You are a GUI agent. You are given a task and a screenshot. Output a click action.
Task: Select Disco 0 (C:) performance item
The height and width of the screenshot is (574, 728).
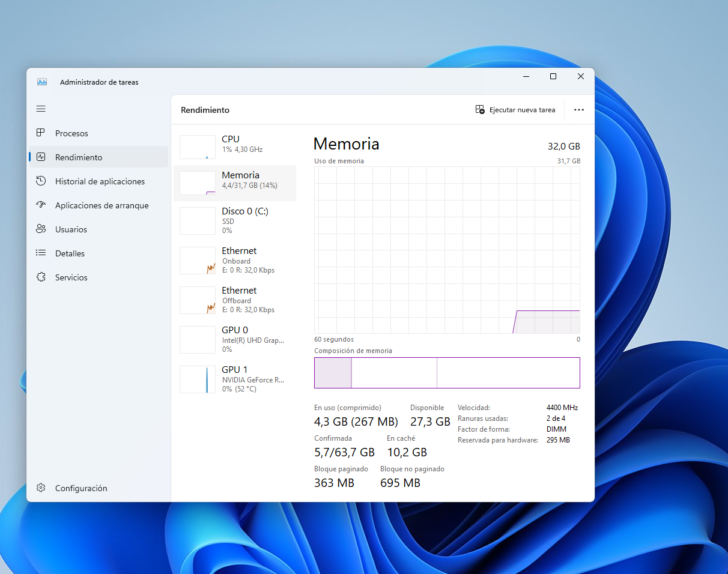click(234, 220)
